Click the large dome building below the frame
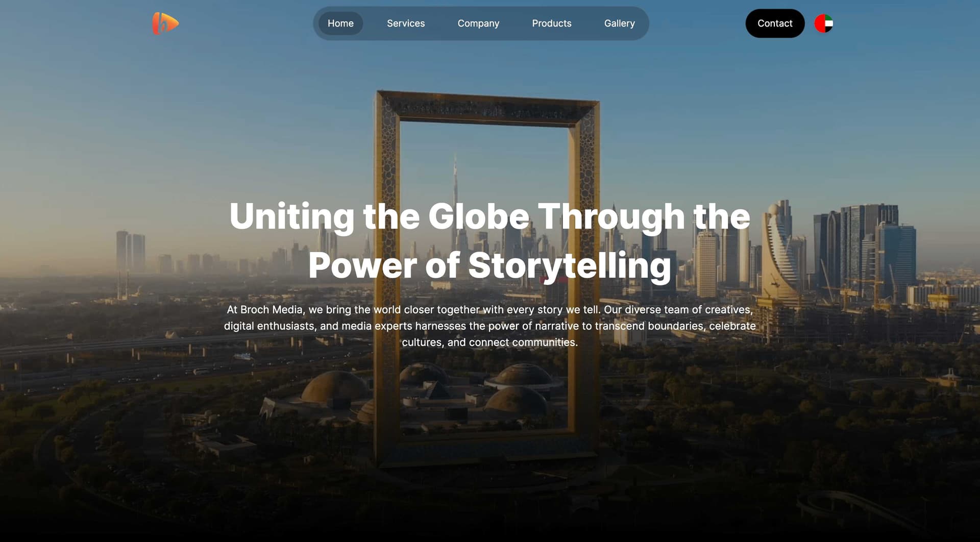 (334, 388)
